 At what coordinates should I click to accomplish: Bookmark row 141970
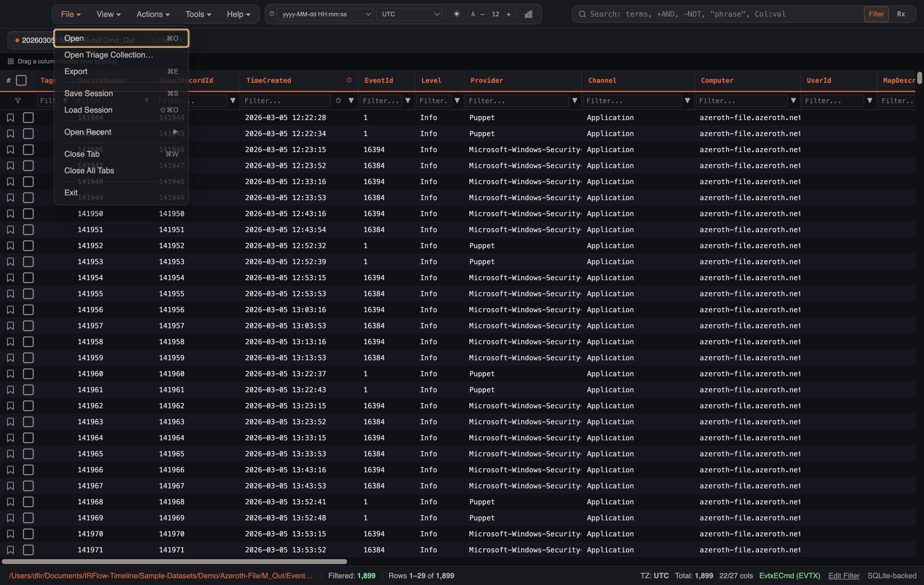(x=10, y=534)
